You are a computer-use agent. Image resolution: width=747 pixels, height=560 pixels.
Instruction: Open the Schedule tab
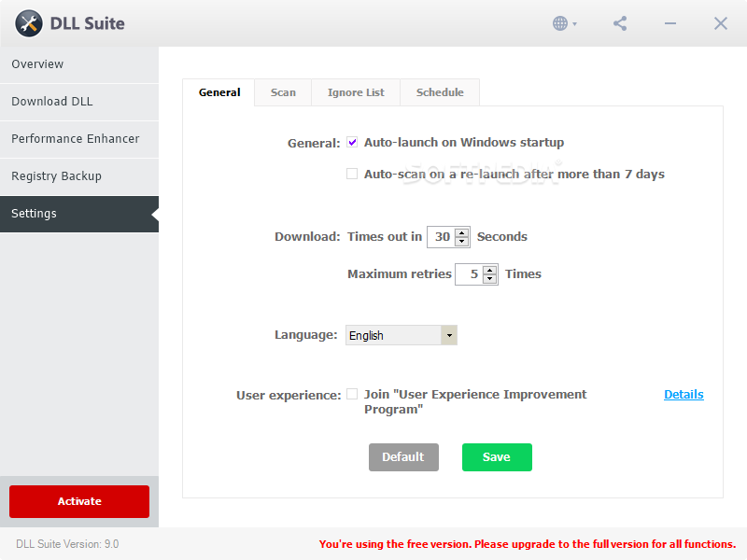440,92
